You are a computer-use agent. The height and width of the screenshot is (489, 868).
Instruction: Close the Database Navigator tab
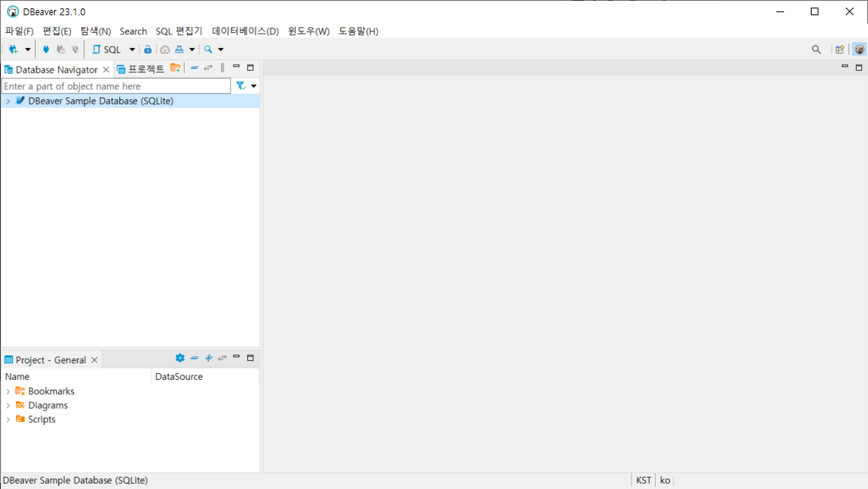tap(106, 69)
